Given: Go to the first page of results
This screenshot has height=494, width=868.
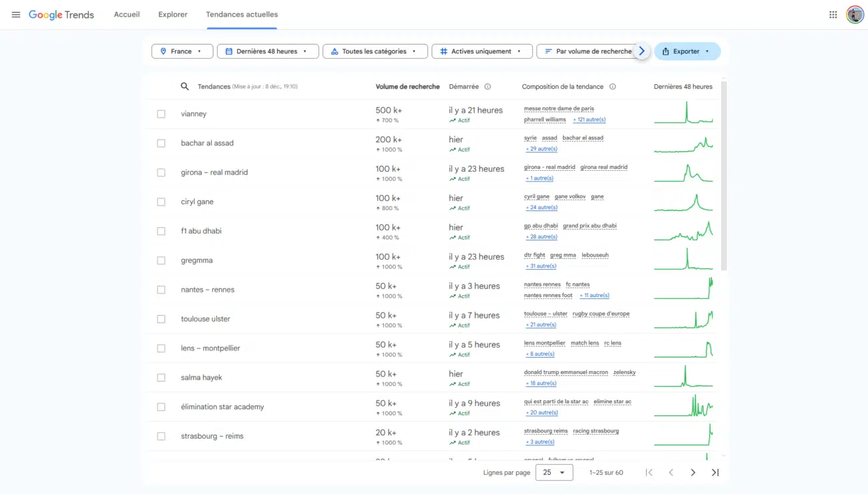Looking at the screenshot, I should coord(649,473).
